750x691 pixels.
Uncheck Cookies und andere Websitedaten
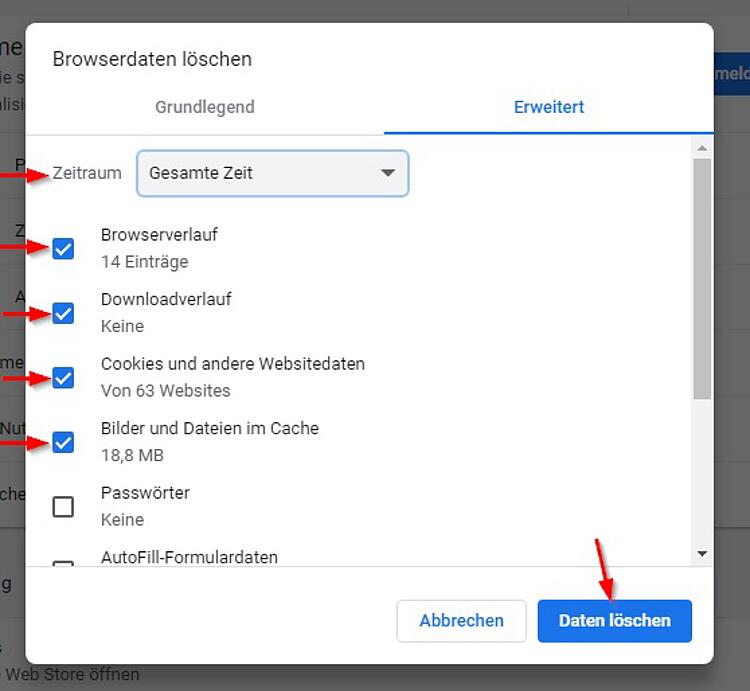click(x=63, y=378)
